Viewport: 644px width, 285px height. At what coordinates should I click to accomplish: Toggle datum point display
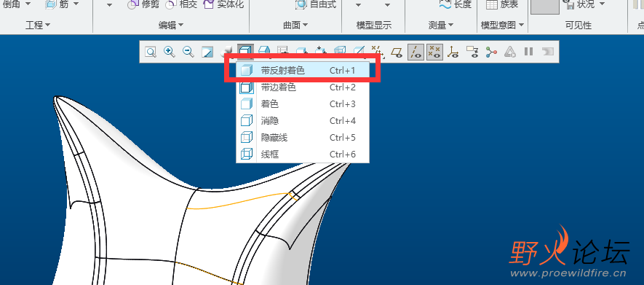[434, 52]
